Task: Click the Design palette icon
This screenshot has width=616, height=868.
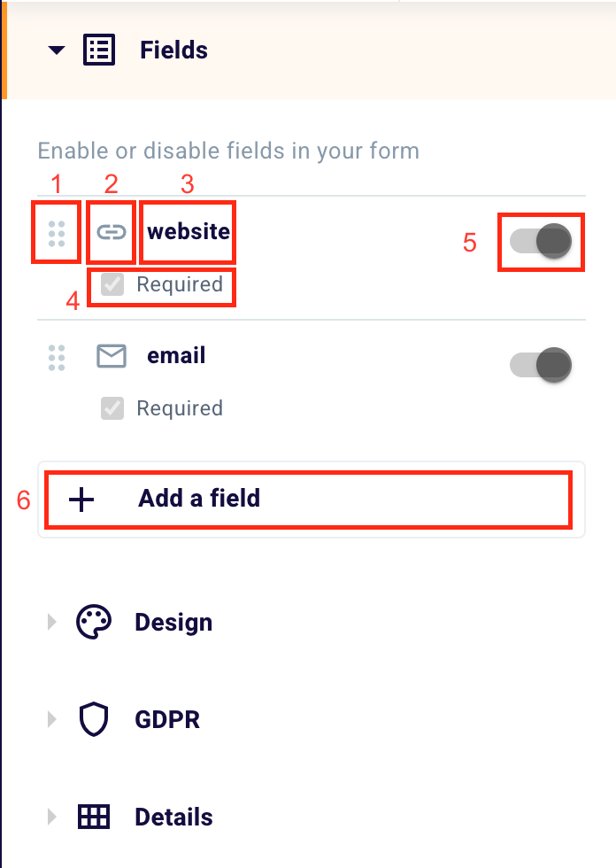Action: pos(95,623)
